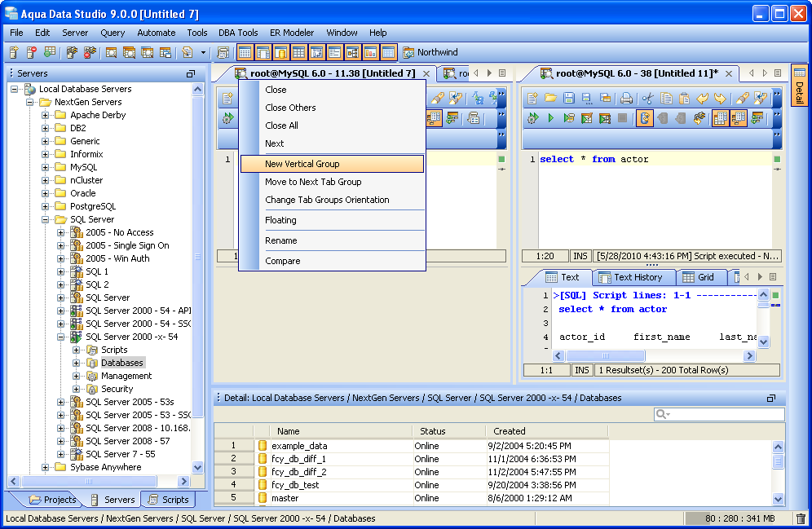This screenshot has height=529, width=812.
Task: Click the restore icon on Detail panel header
Action: [x=771, y=398]
